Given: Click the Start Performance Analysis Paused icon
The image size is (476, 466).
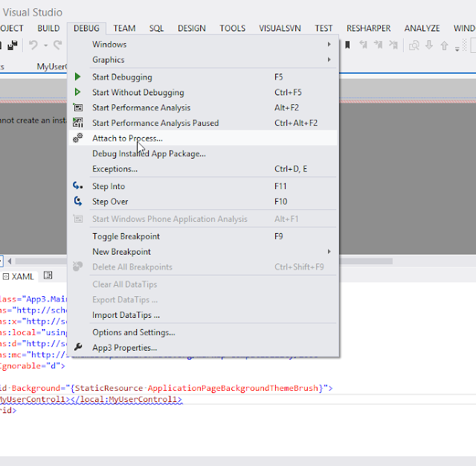Looking at the screenshot, I should (x=77, y=123).
